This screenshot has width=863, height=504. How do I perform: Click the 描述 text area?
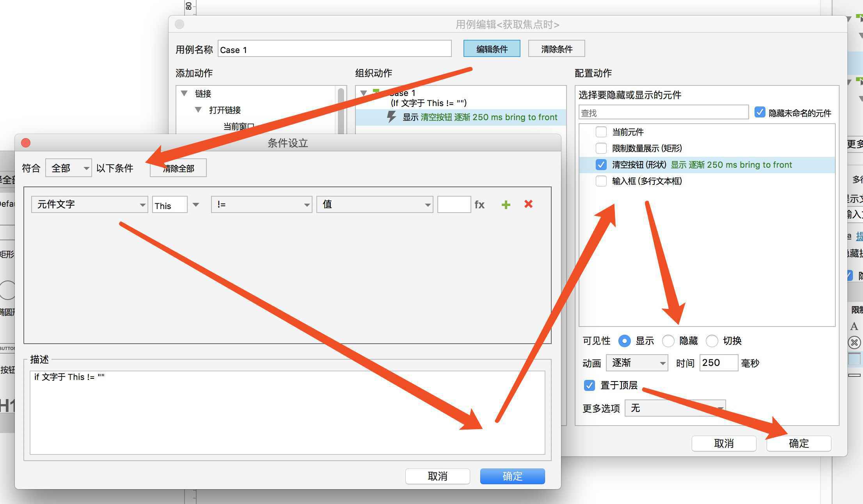click(287, 412)
